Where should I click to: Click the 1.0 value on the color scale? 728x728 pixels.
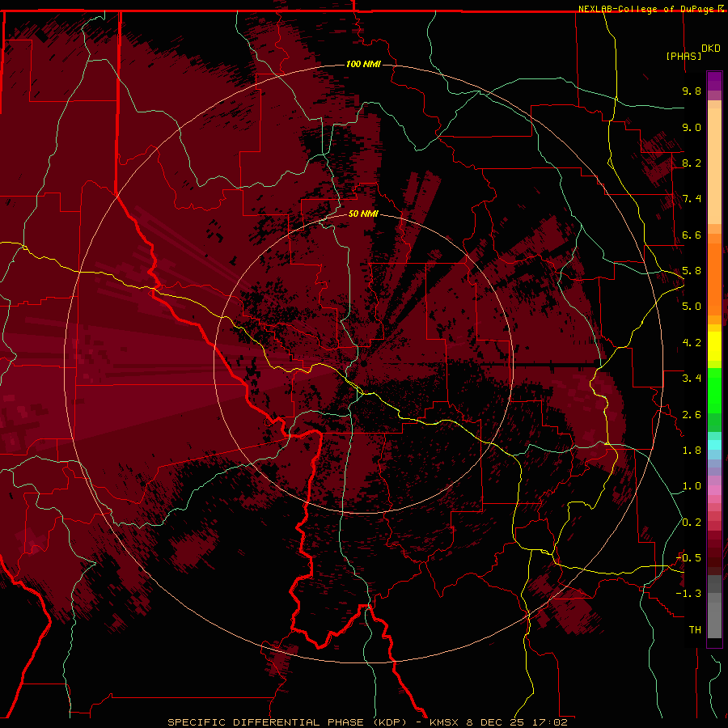click(x=692, y=486)
